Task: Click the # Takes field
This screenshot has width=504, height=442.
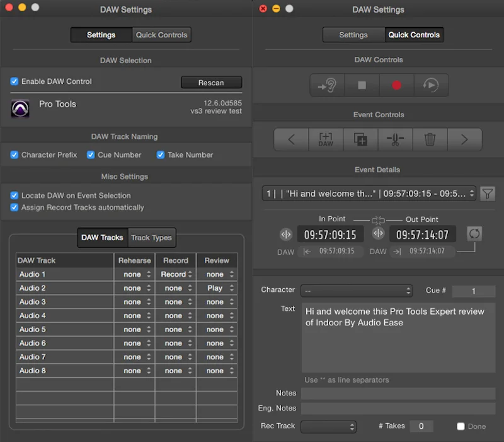Action: (x=421, y=426)
